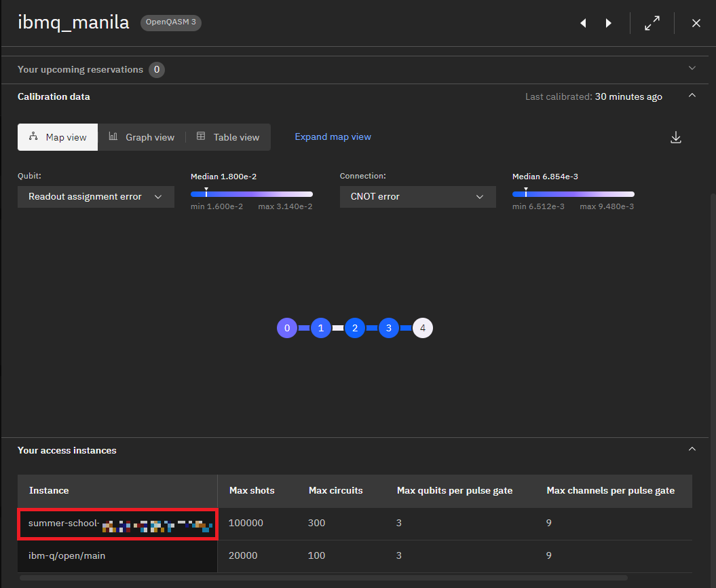Switch to Table view tab

pyautogui.click(x=228, y=137)
